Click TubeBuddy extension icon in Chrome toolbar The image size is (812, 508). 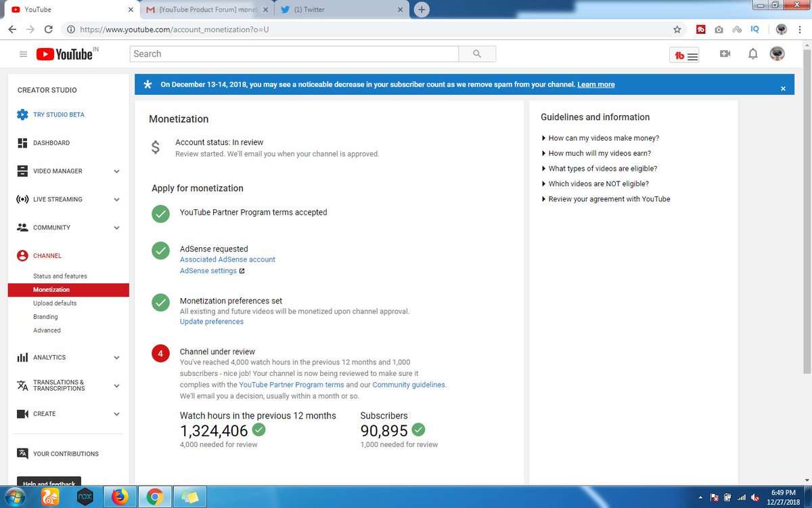click(701, 30)
